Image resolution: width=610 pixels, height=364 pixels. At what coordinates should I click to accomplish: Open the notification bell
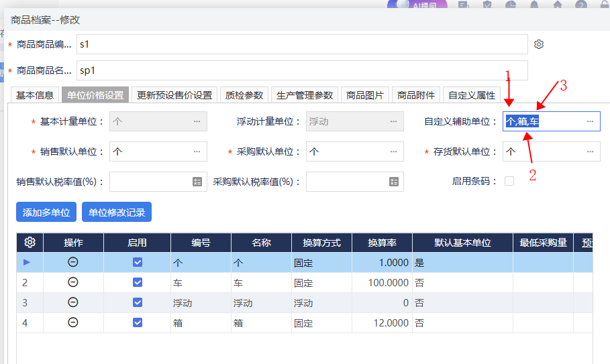coord(534,5)
